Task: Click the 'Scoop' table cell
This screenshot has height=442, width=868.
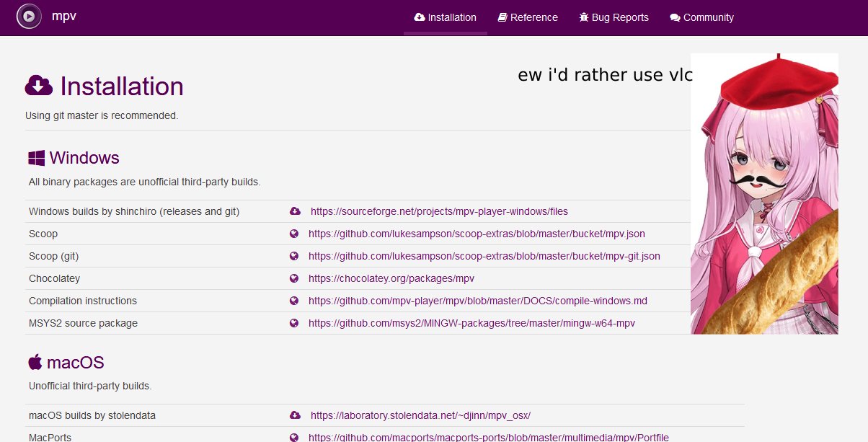Action: 43,234
